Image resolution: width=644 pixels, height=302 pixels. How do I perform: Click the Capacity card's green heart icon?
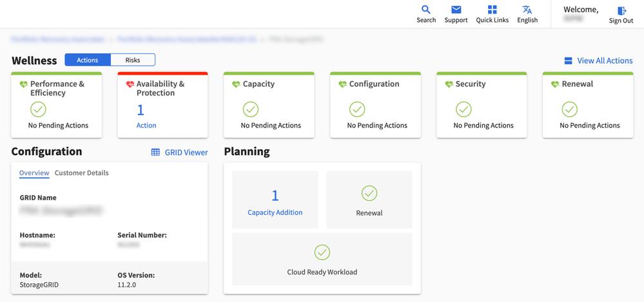pos(236,84)
